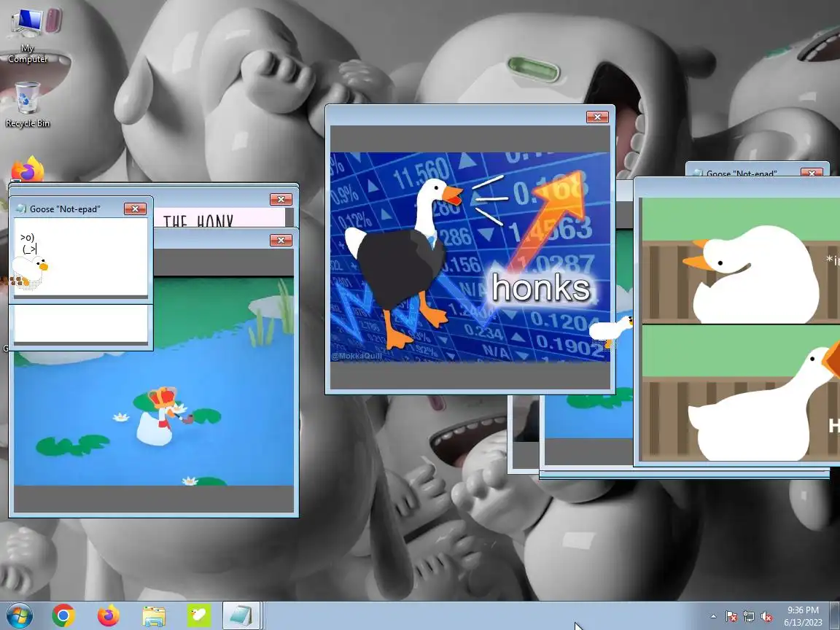The width and height of the screenshot is (840, 630).
Task: Launch Firefox from the taskbar
Action: [108, 615]
